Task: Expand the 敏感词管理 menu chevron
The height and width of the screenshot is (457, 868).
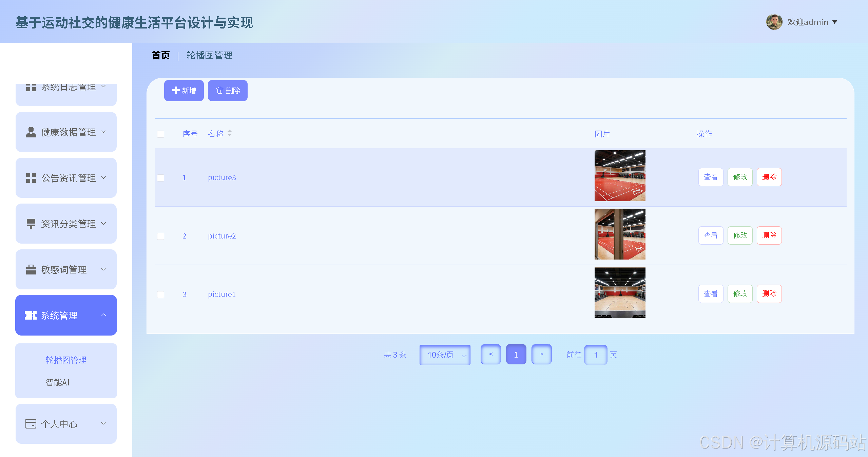Action: 104,269
